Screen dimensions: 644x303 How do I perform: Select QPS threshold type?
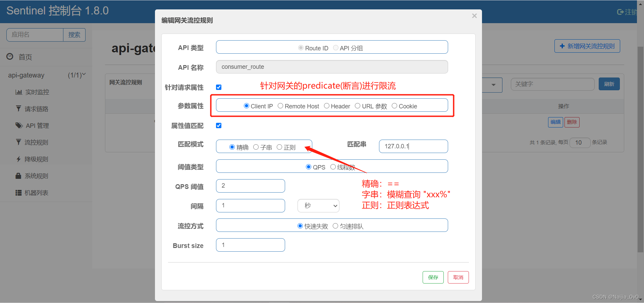coord(309,167)
